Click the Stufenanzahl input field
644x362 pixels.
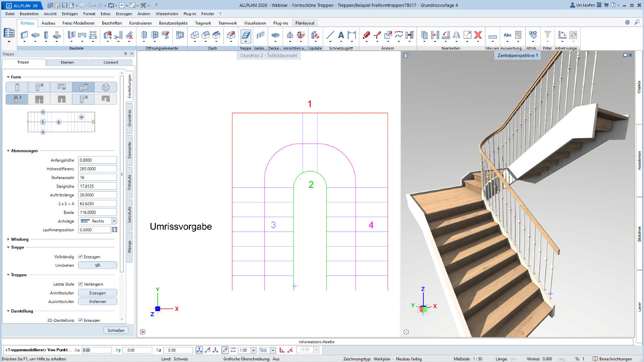click(97, 177)
